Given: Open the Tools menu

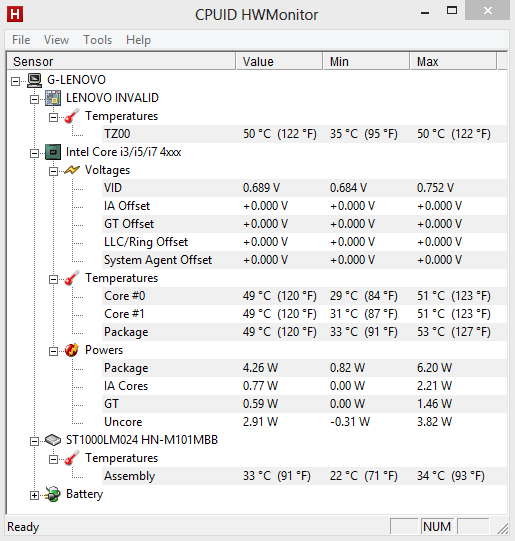Looking at the screenshot, I should pos(98,40).
